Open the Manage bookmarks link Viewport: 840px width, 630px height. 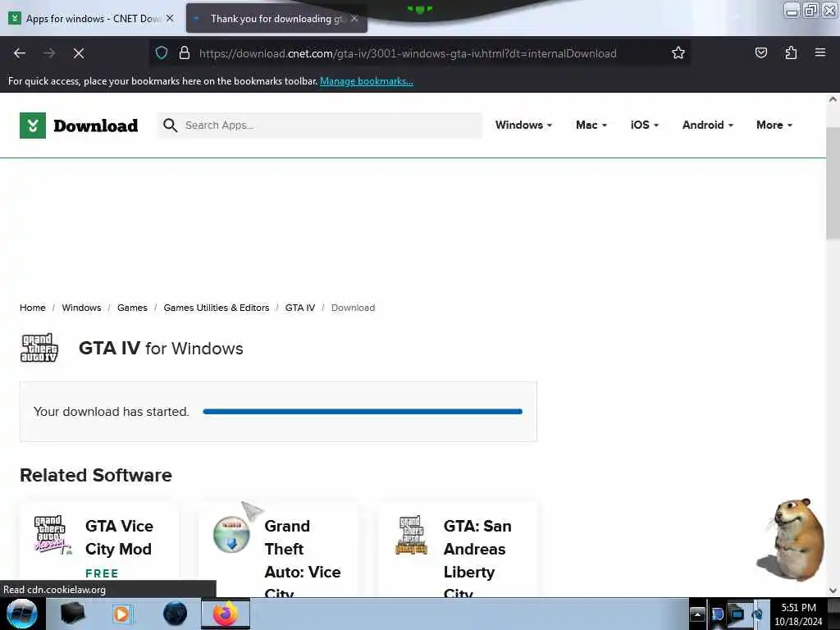(x=367, y=81)
